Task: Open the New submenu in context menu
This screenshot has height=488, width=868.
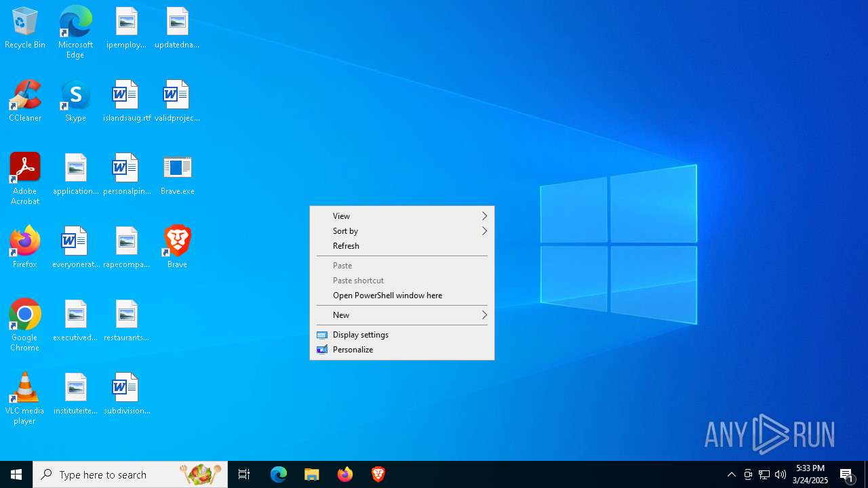Action: click(402, 315)
